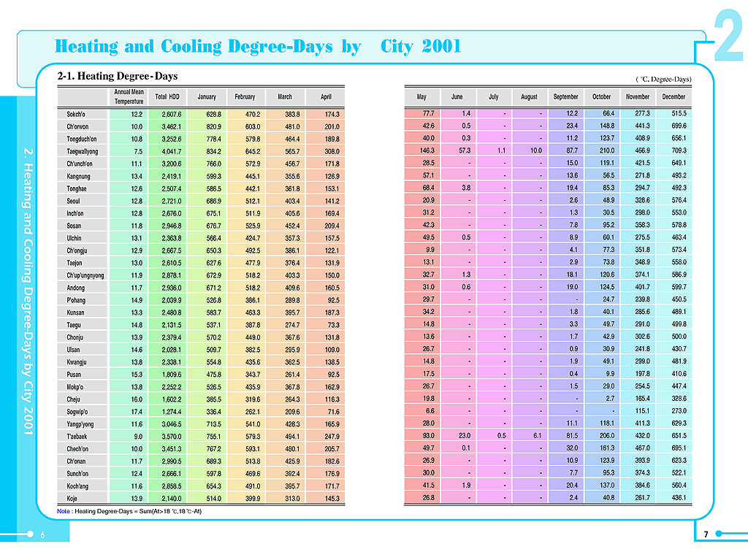The height and width of the screenshot is (560, 748).
Task: Click the city name 'Ch'up'ungnyong'
Action: tap(85, 276)
